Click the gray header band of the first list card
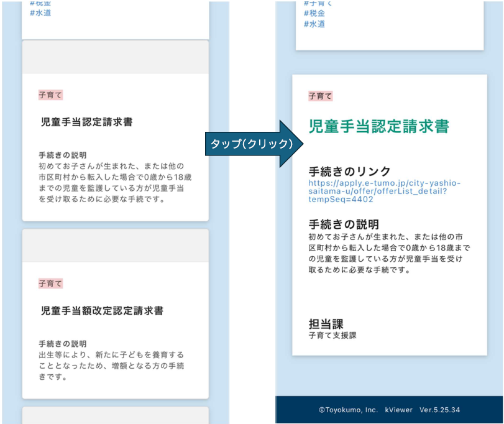 [x=114, y=56]
